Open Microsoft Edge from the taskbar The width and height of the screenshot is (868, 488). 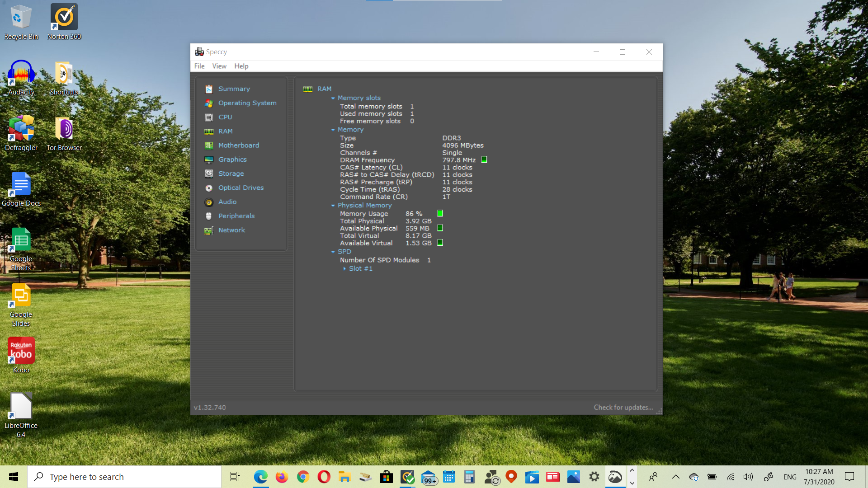pyautogui.click(x=260, y=477)
